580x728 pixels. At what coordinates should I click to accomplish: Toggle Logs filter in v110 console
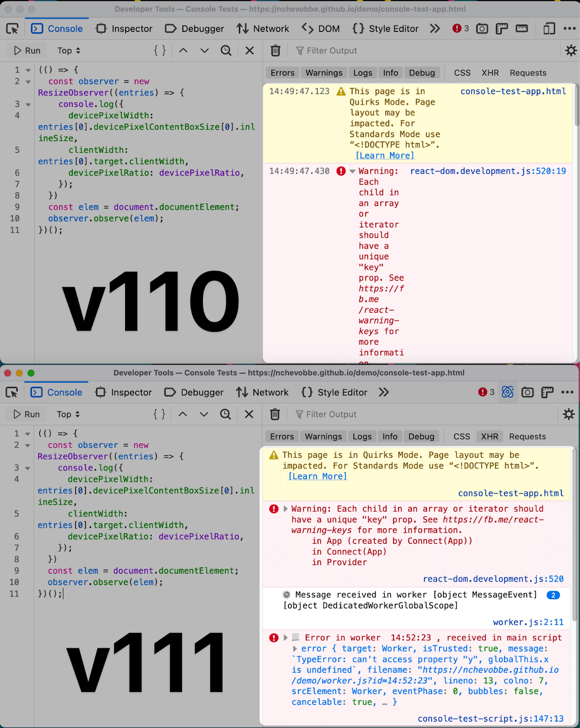point(363,73)
